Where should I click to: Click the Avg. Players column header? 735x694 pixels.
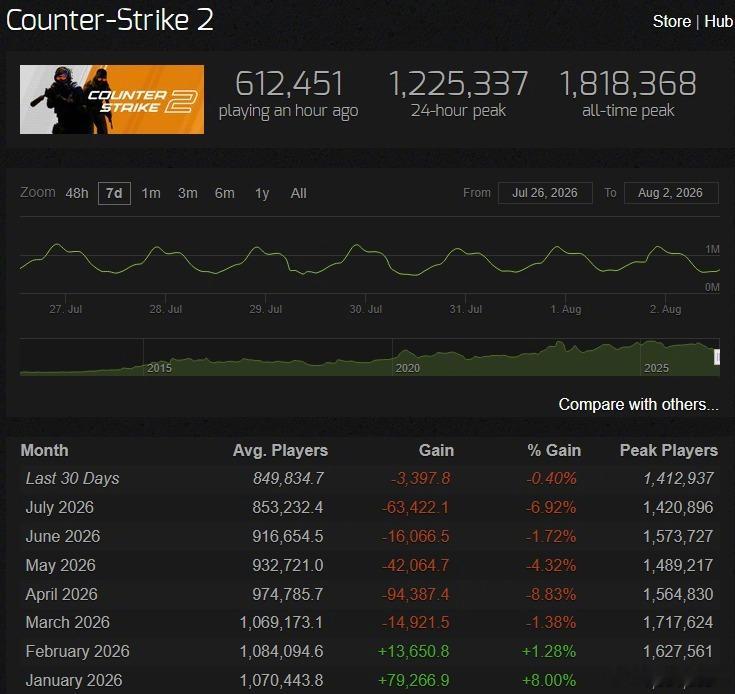280,450
